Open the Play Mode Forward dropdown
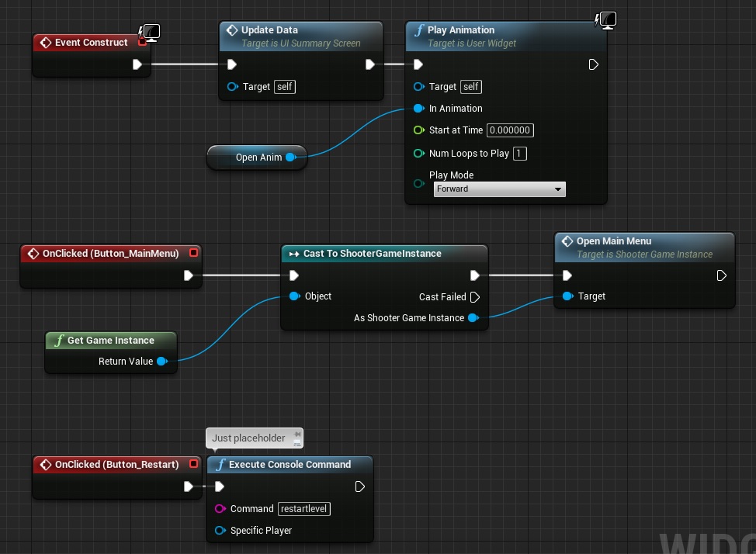This screenshot has height=554, width=756. (500, 189)
